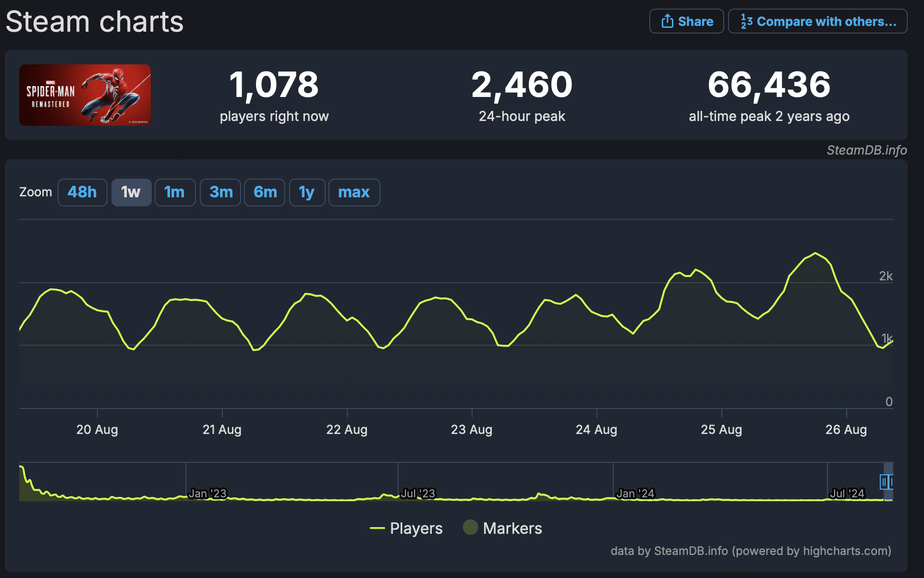Click the navigator range handle
Viewport: 924px width, 578px height.
884,482
